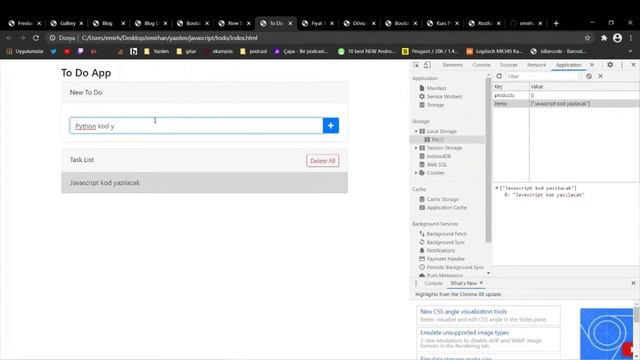Open the Peugeot / 206 bookmark
Viewport: 640px width, 360px height.
click(x=430, y=51)
